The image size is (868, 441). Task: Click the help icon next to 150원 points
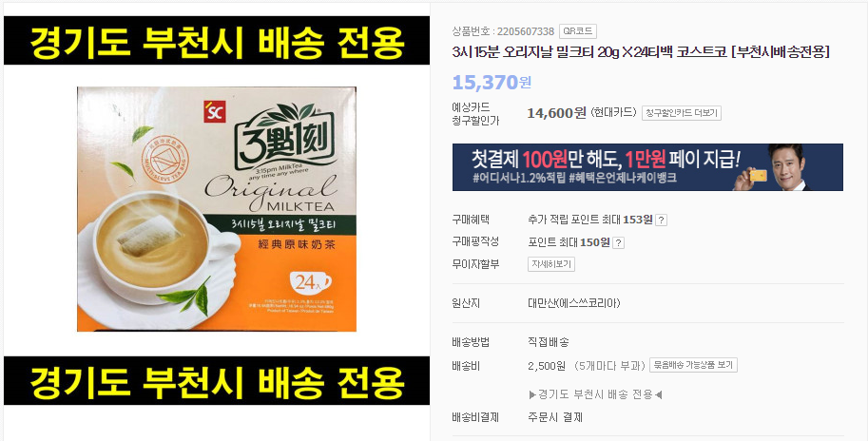pos(618,243)
